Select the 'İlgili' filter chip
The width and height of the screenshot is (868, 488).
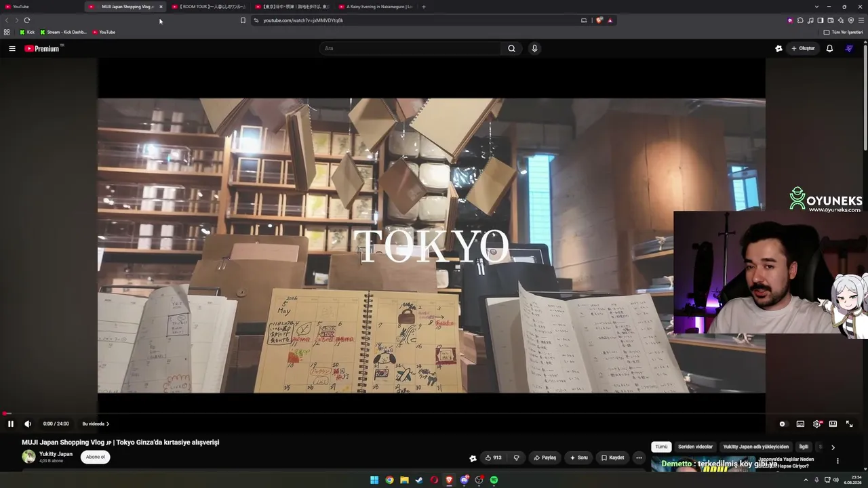coord(804,447)
